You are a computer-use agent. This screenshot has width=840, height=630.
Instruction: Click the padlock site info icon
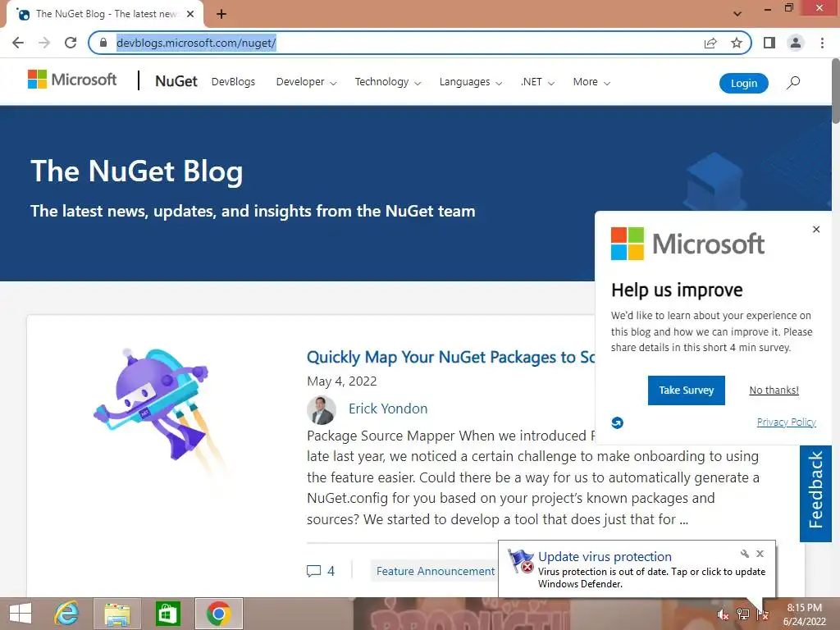click(103, 43)
